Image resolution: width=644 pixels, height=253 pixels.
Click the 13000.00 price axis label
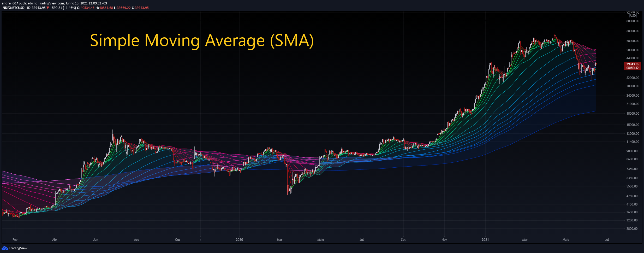[633, 134]
